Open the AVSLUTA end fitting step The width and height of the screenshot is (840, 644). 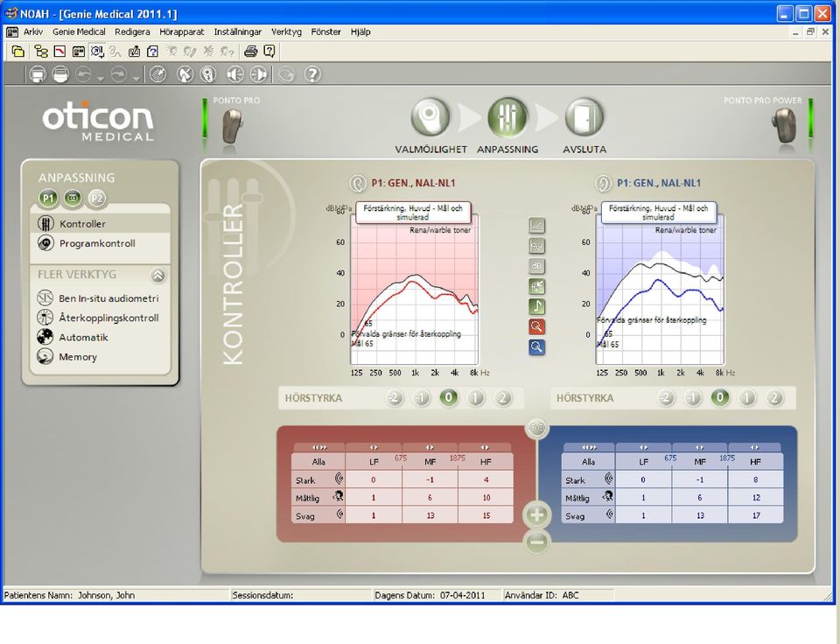point(584,116)
